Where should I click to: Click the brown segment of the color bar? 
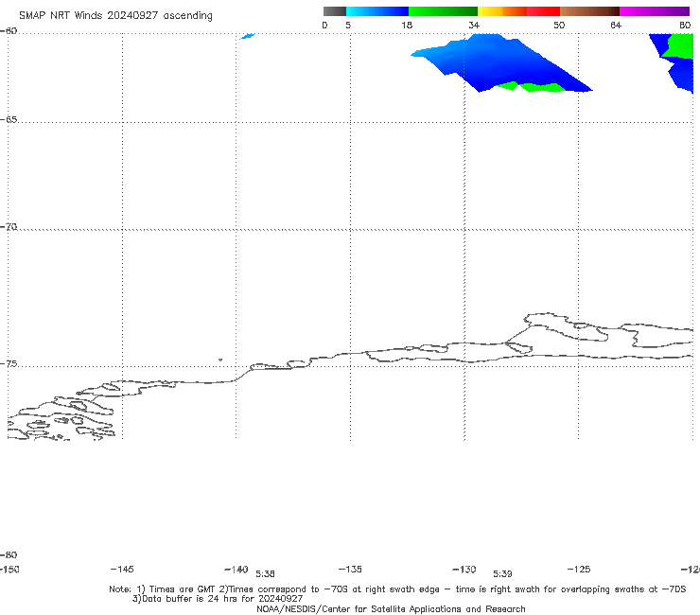589,11
